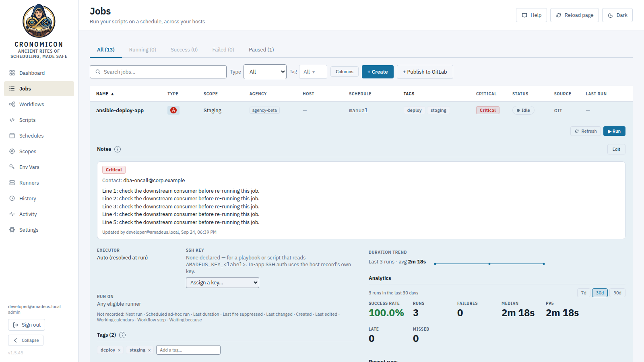Collapse the sidebar
This screenshot has width=644, height=362.
click(x=26, y=340)
